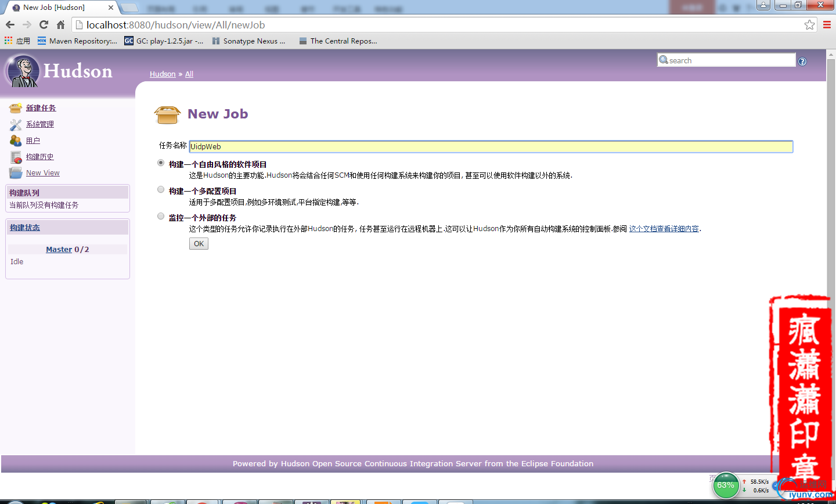Image resolution: width=836 pixels, height=504 pixels.
Task: Open The Central Repos bookmark
Action: click(338, 41)
